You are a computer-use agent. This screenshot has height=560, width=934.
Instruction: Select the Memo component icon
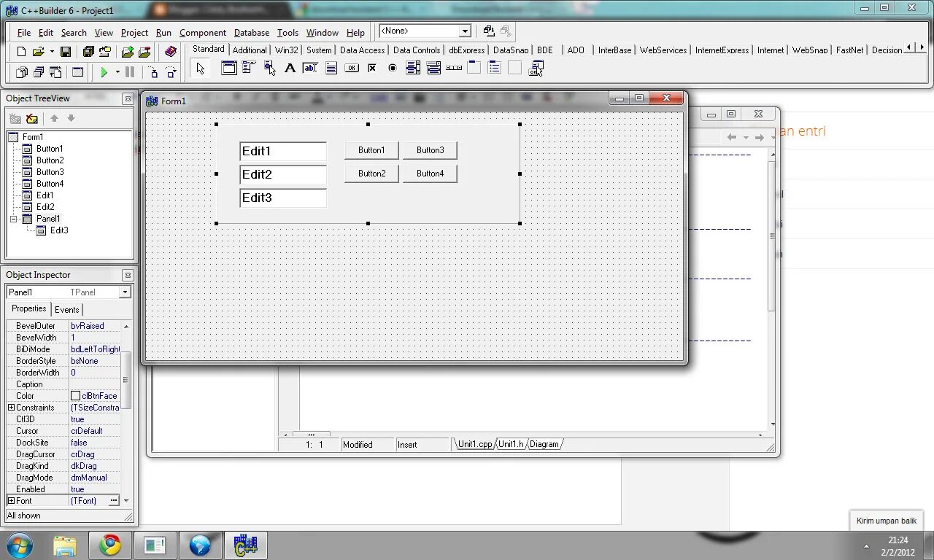pos(331,68)
